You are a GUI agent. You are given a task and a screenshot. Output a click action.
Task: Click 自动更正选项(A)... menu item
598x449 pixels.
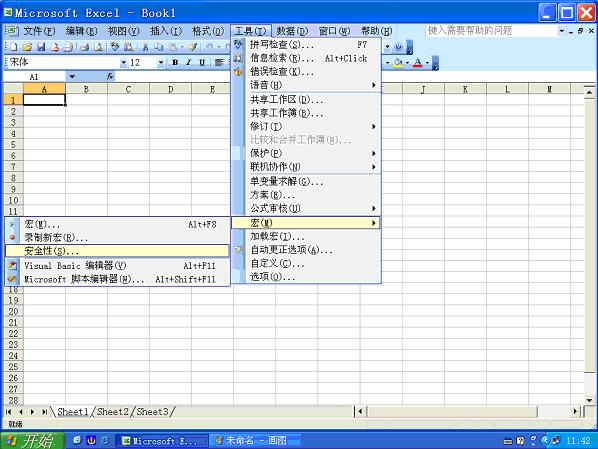[x=306, y=250]
